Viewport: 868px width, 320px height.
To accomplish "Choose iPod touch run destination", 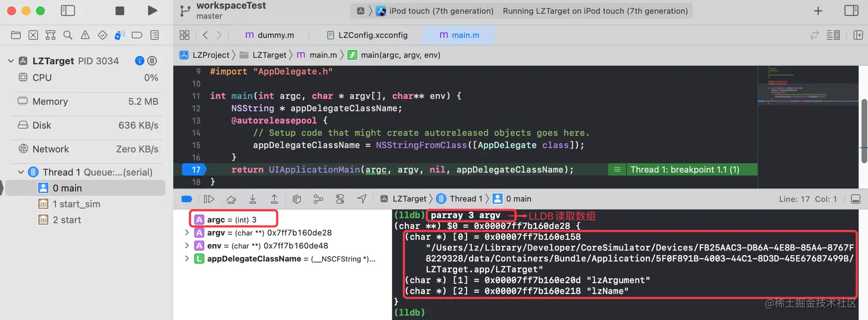I will point(435,11).
